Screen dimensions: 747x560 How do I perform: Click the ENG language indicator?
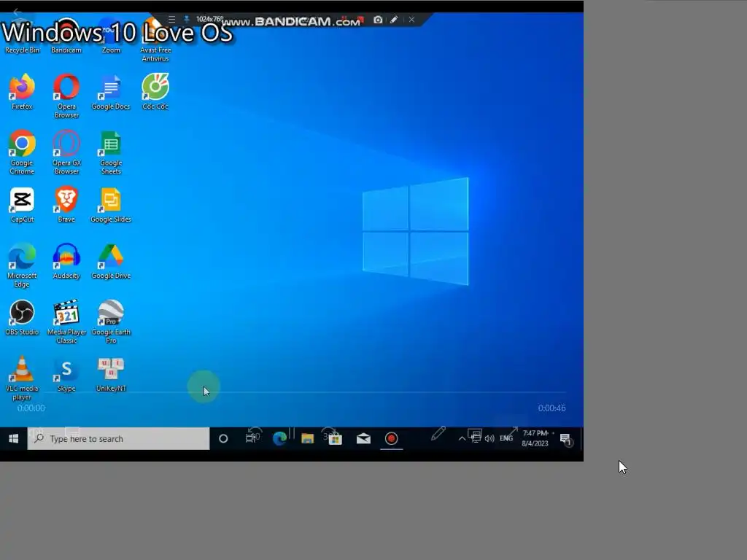[506, 438]
